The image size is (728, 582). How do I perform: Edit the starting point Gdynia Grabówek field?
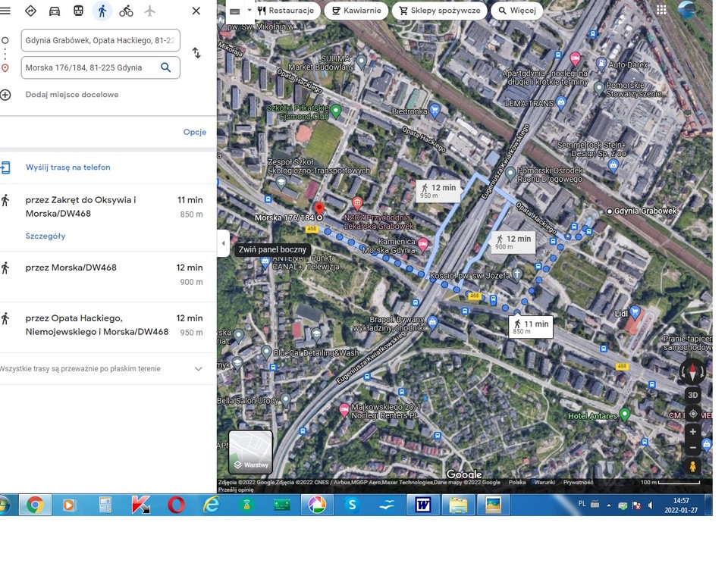tap(100, 40)
